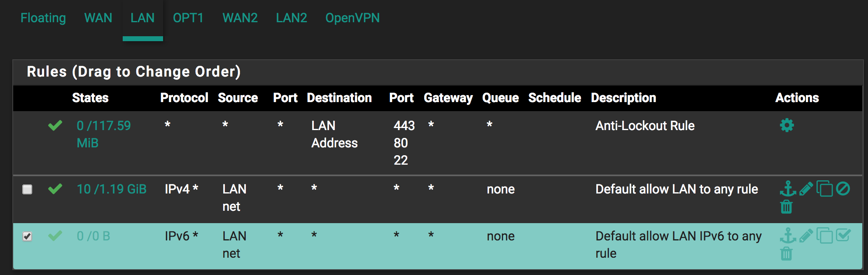This screenshot has width=868, height=275.
Task: Click the 0 /117.59 MiB states link
Action: click(x=103, y=126)
